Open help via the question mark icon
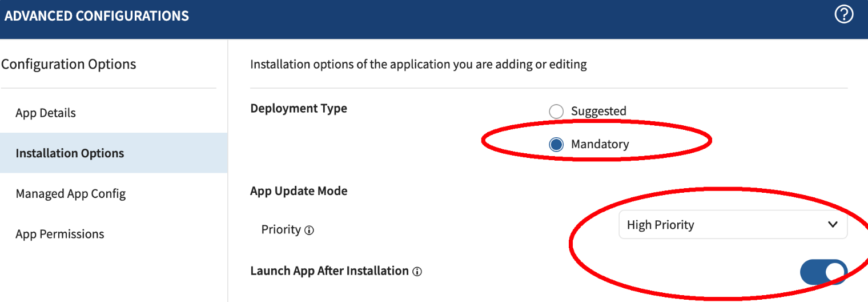 [x=844, y=15]
